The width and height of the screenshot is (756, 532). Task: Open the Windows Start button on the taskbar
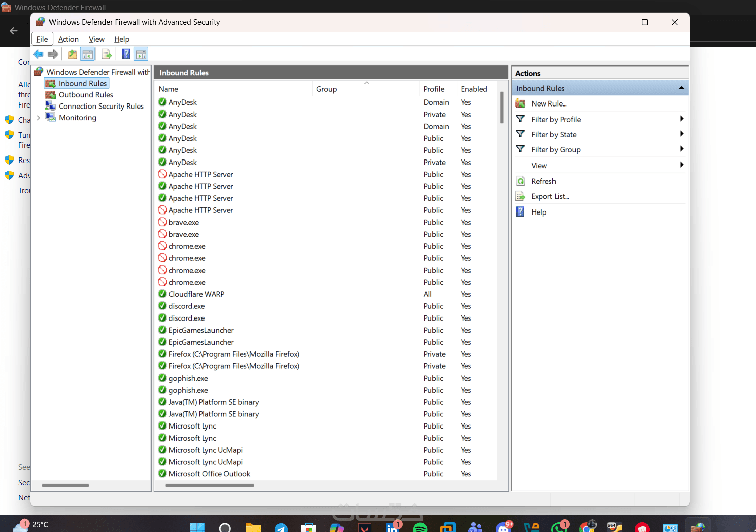click(197, 528)
